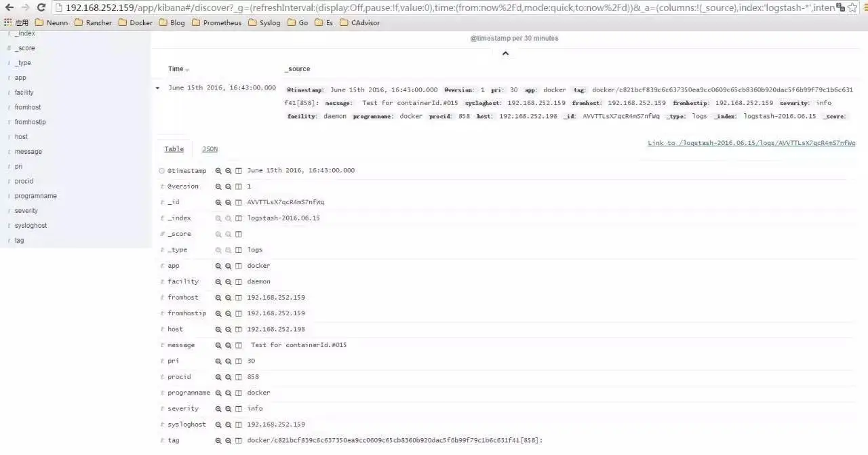Toggle programname column in table
Image resolution: width=868 pixels, height=455 pixels.
239,393
